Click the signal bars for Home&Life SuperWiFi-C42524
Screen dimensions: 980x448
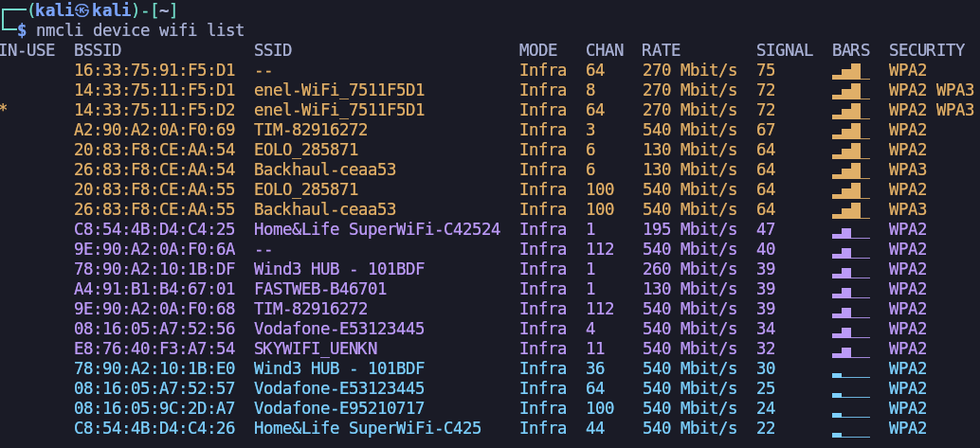(850, 229)
